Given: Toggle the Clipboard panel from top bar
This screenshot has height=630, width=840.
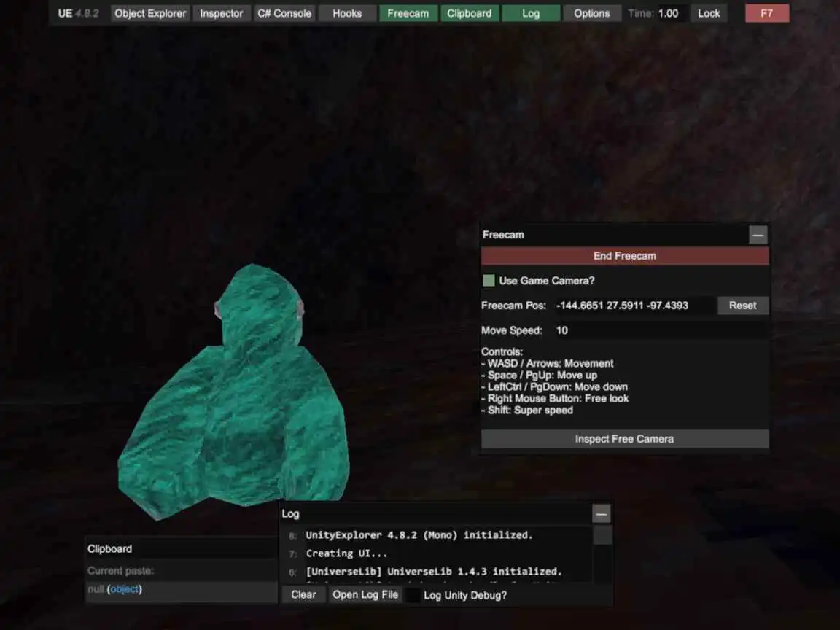Looking at the screenshot, I should [x=470, y=13].
